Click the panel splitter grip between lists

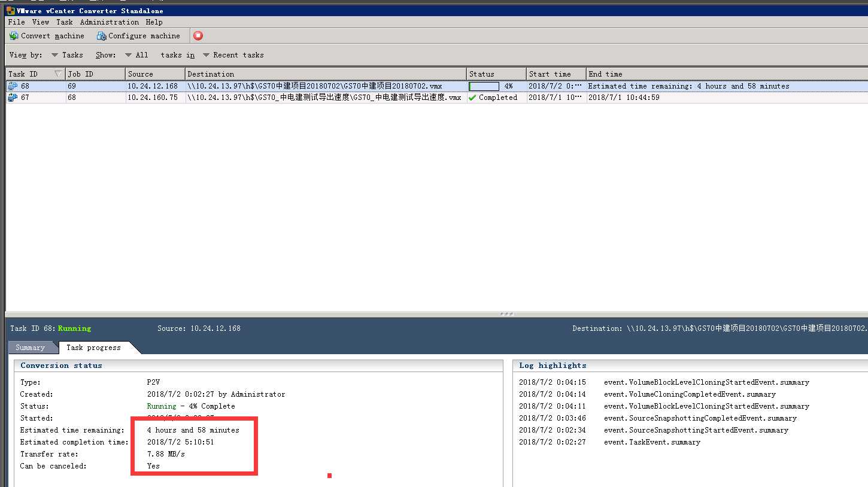(x=506, y=313)
